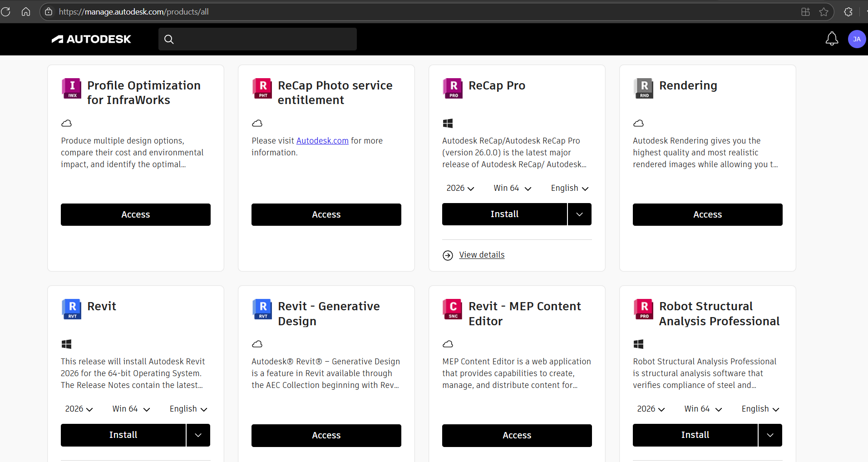The height and width of the screenshot is (462, 868).
Task: Install Robot Structural Analysis Professional
Action: tap(695, 435)
